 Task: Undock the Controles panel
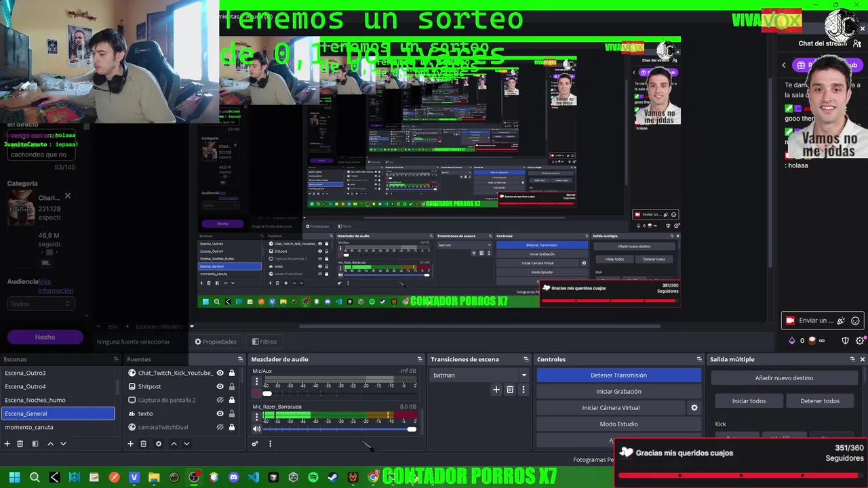(699, 359)
